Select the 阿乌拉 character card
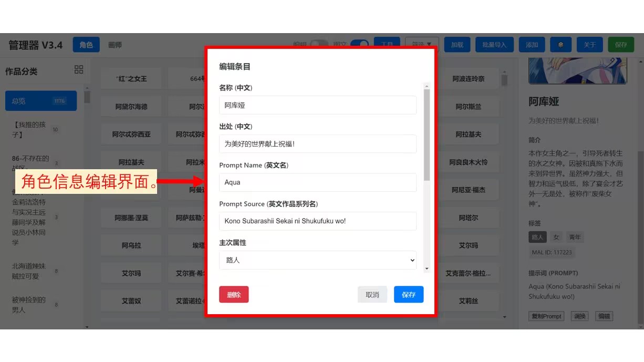The image size is (644, 362). 131,245
